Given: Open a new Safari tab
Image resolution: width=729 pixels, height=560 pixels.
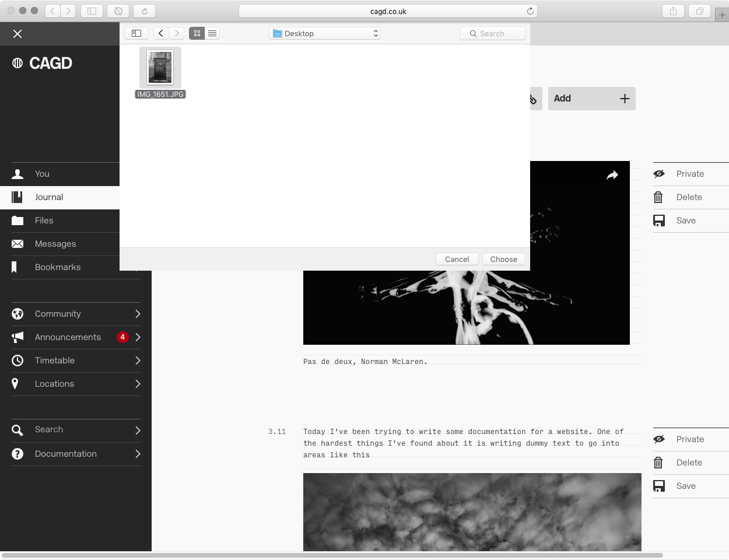Looking at the screenshot, I should (x=722, y=15).
